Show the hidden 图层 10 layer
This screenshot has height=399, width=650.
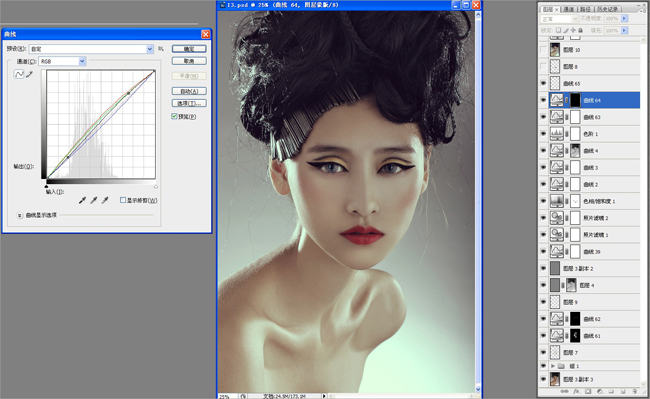[x=543, y=50]
